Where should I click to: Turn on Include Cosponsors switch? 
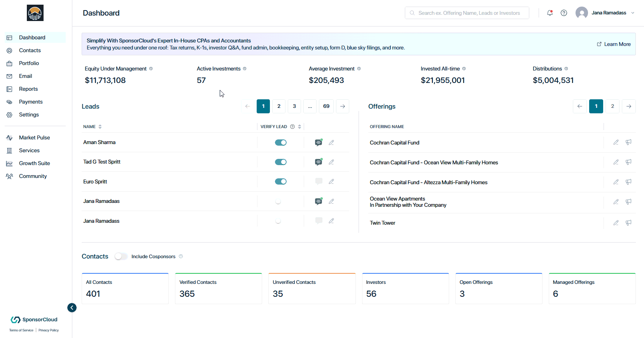click(121, 256)
